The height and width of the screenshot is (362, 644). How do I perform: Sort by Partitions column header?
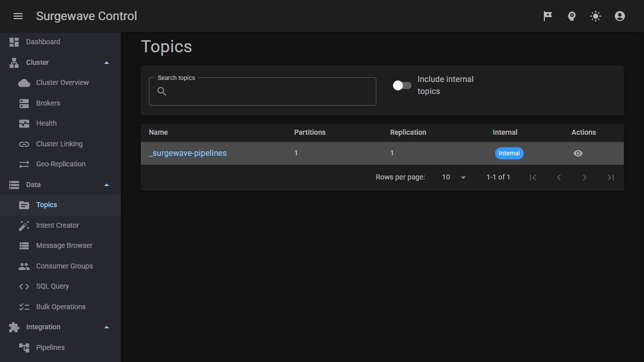(310, 133)
